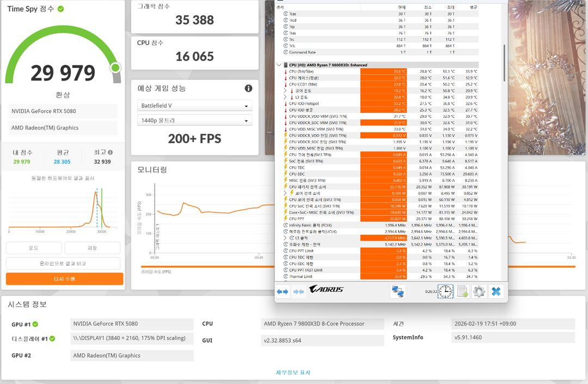
Task: Open the 세부정보 표시 link
Action: (293, 373)
